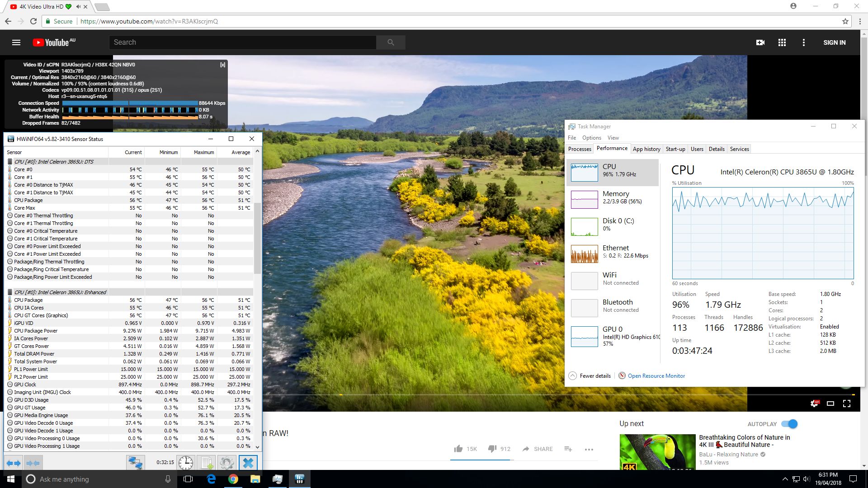Switch to Services tab
Screen dimensions: 868x488
point(739,149)
